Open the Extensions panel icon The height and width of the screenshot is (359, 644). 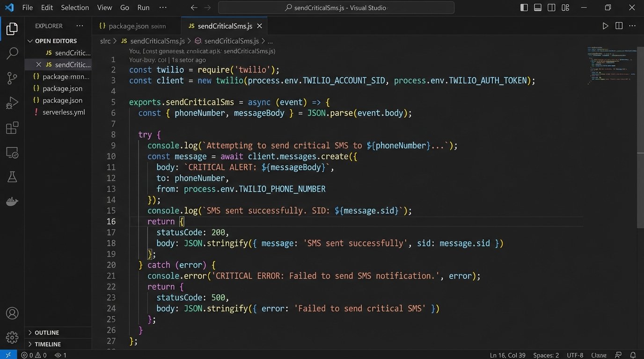coord(12,128)
